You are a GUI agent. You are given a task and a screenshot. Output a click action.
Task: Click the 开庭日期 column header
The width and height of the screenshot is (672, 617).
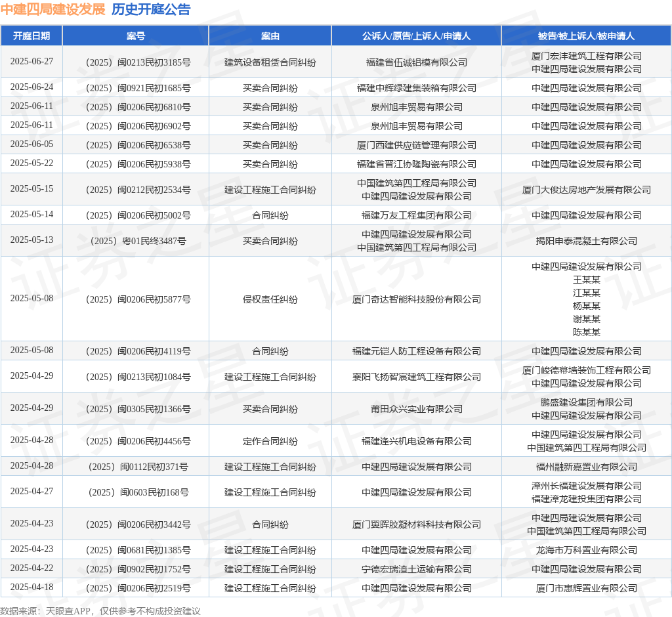31,36
